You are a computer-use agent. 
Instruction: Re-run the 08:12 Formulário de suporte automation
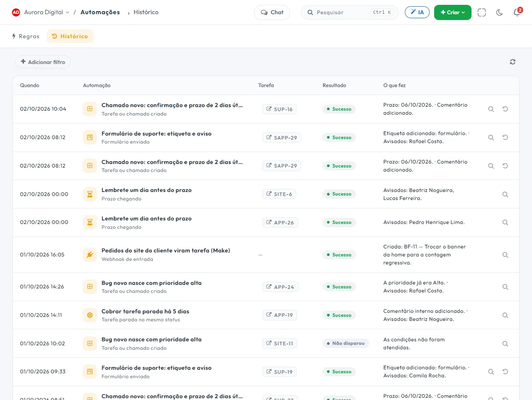tap(505, 138)
